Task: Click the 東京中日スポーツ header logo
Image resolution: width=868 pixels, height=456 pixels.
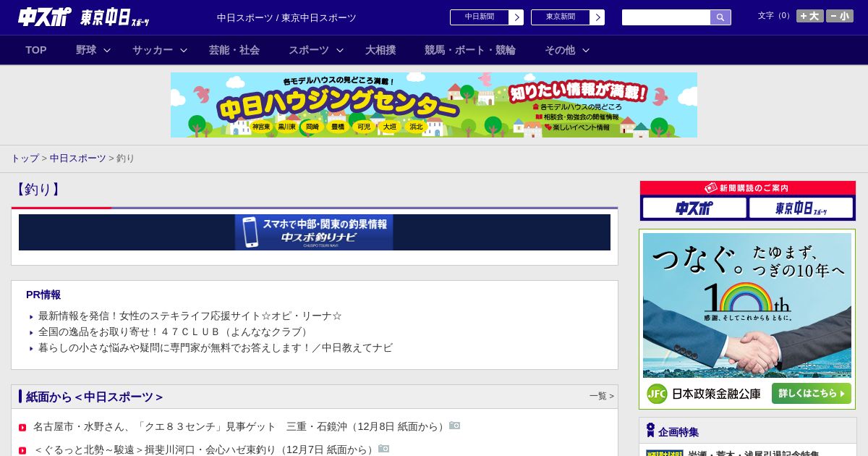Action: point(114,17)
